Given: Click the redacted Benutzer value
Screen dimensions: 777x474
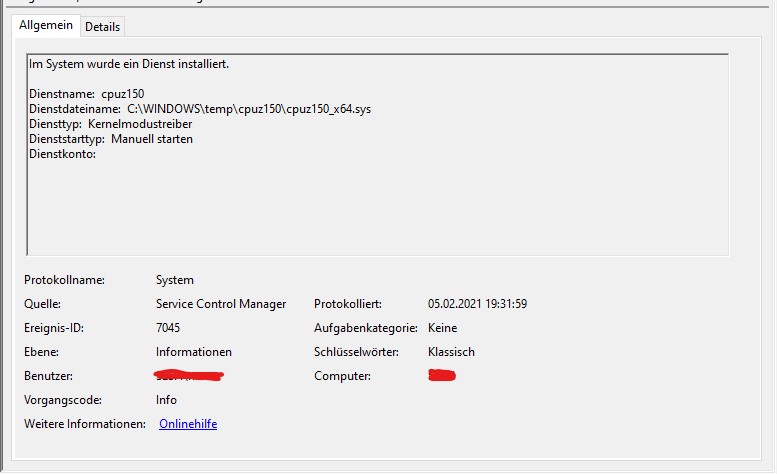Looking at the screenshot, I should pyautogui.click(x=189, y=376).
